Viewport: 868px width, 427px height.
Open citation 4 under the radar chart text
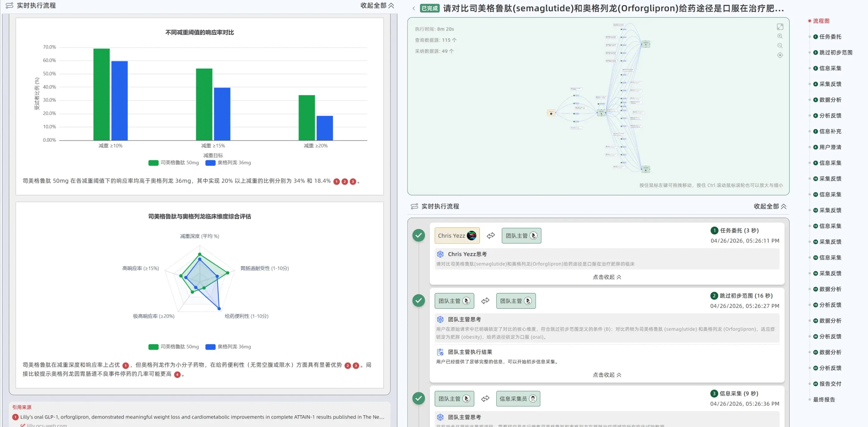coord(177,374)
